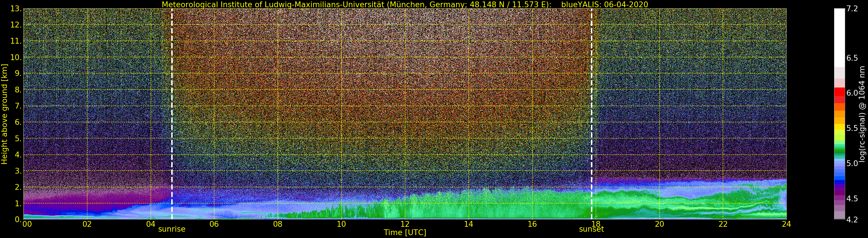Image resolution: width=868 pixels, height=238 pixels.
Task: Click time tick label '18'
Action: [x=596, y=224]
